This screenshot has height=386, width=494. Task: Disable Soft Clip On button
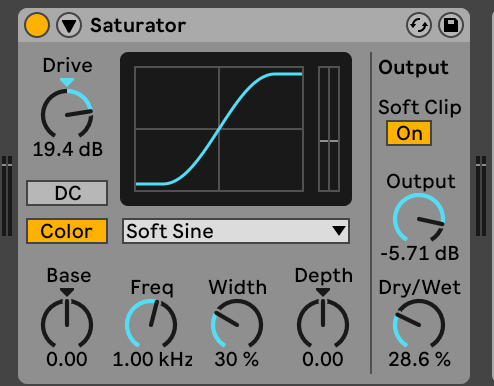coord(409,133)
